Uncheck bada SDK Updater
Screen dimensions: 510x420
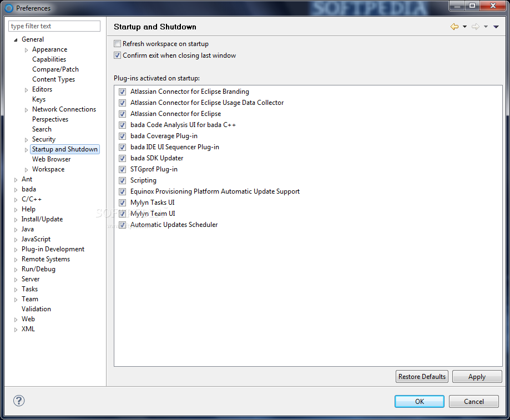click(x=122, y=158)
